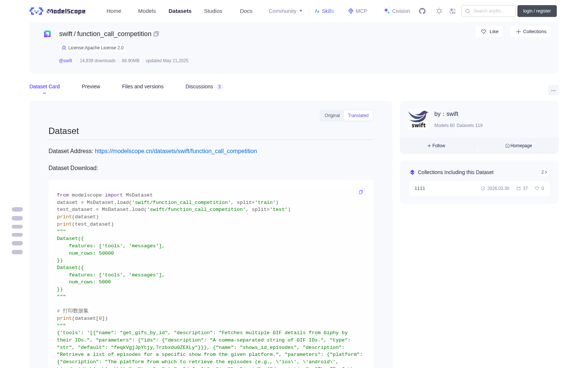
Task: Like this dataset
Action: (x=490, y=32)
